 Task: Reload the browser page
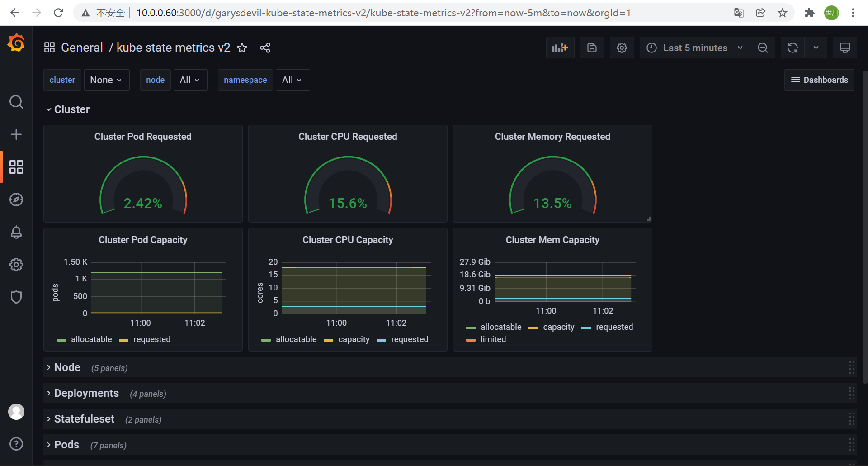tap(58, 13)
